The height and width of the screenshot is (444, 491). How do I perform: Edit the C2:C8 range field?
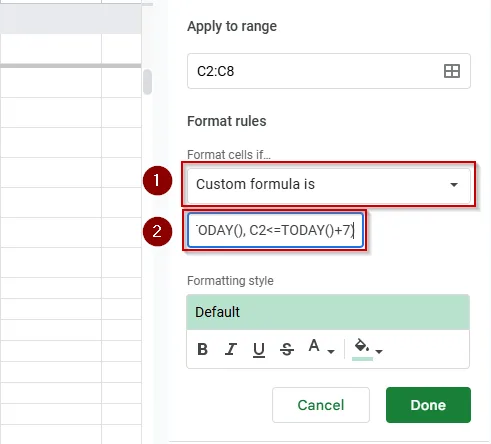(329, 71)
